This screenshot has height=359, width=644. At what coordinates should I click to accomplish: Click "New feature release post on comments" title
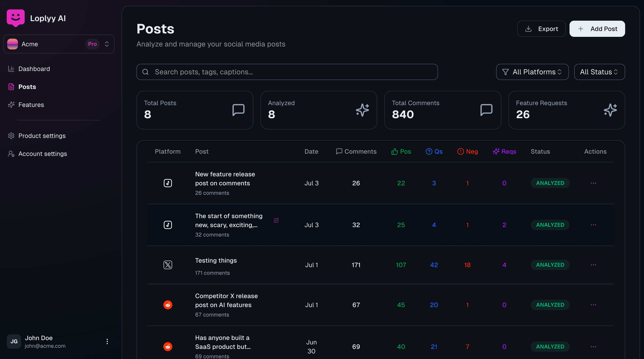(225, 179)
